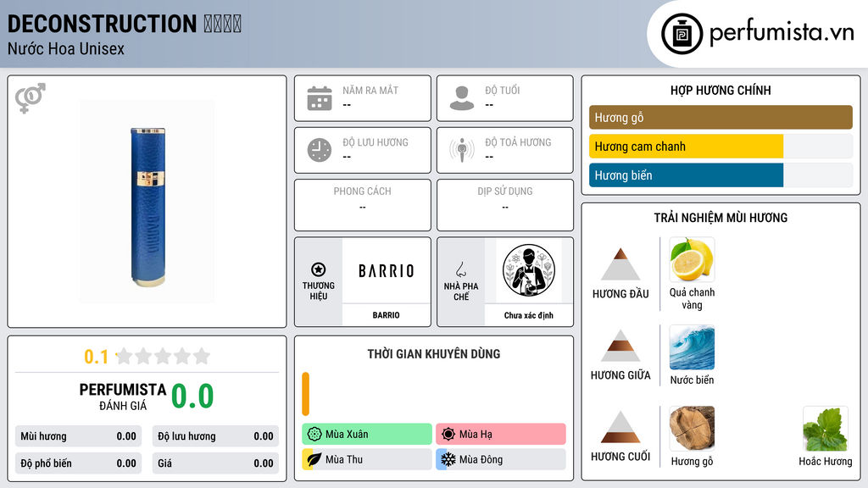
Task: Click the perfumista.vn site name
Action: [x=782, y=33]
